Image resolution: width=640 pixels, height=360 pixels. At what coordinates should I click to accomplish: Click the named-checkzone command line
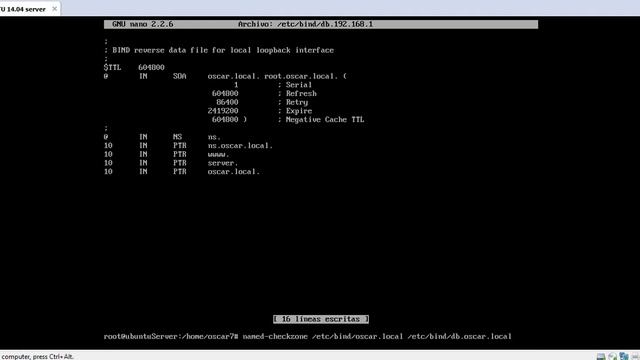point(307,336)
